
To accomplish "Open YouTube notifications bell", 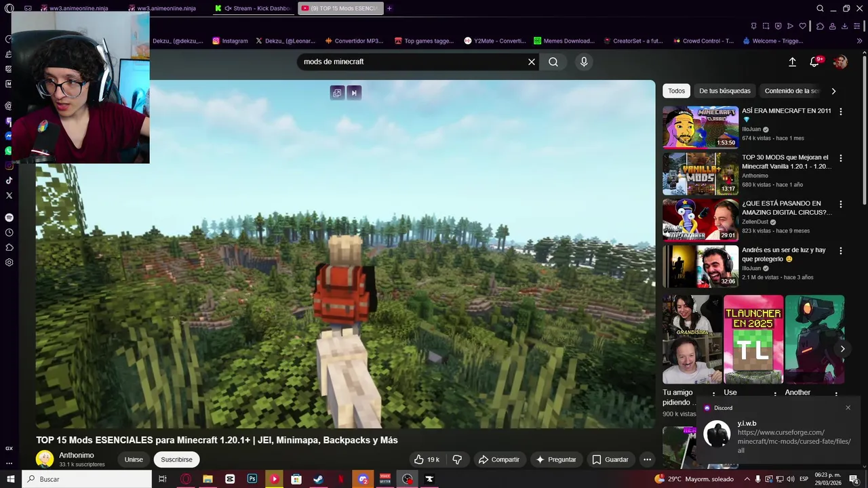I will click(814, 62).
